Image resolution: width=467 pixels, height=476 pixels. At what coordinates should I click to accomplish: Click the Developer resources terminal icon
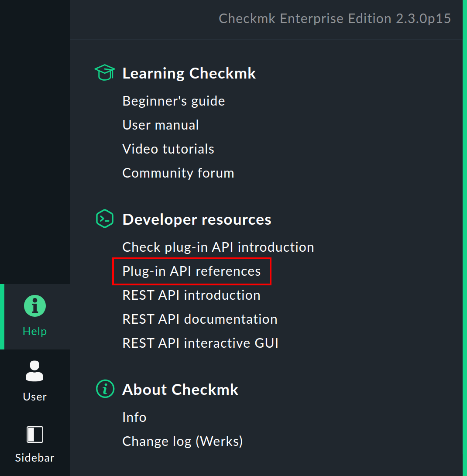tap(105, 219)
